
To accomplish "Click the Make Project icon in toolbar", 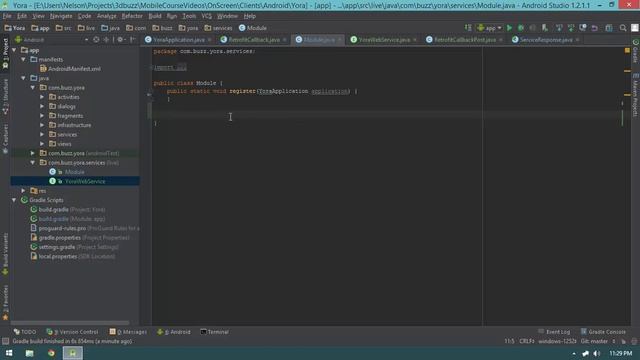I will 468,28.
